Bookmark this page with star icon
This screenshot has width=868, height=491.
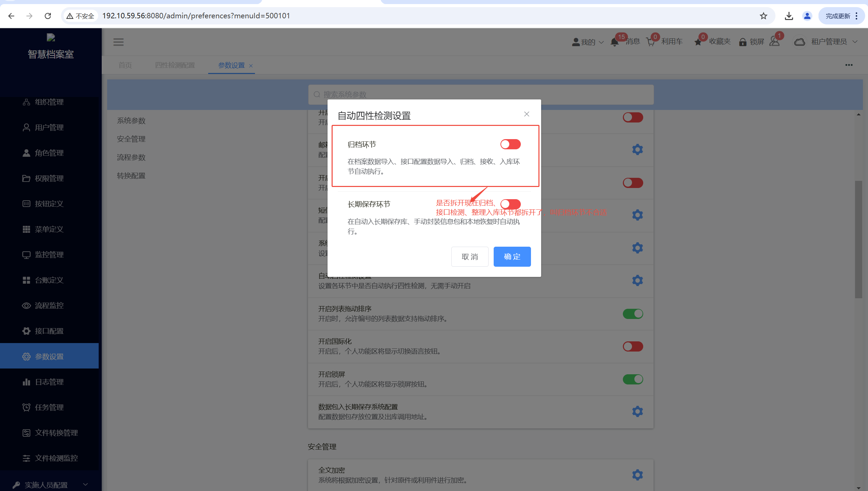[x=763, y=16]
